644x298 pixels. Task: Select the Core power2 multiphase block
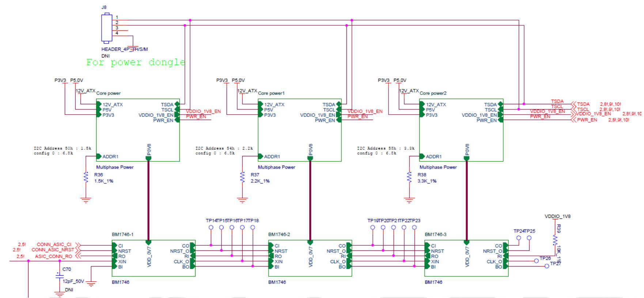click(x=461, y=130)
